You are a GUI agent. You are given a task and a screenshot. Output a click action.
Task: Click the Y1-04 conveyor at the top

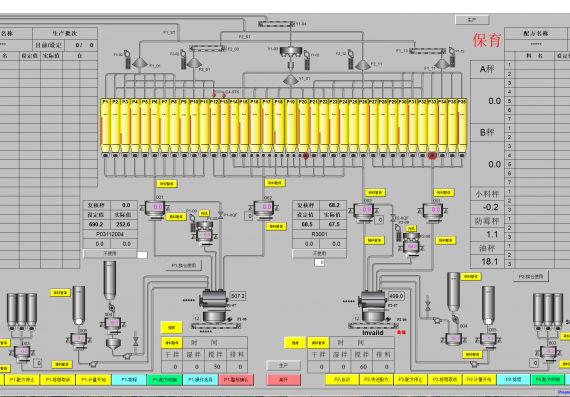(x=276, y=24)
